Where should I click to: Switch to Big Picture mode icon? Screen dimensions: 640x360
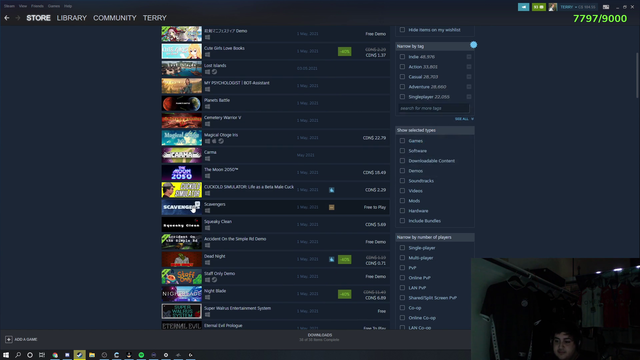pos(606,7)
